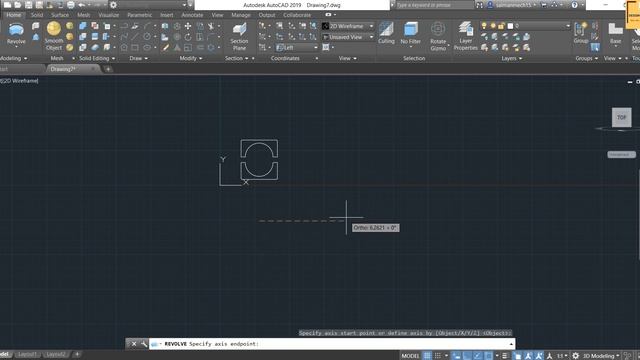Open the 3D Modeling workspace dropdown

[x=600, y=356]
